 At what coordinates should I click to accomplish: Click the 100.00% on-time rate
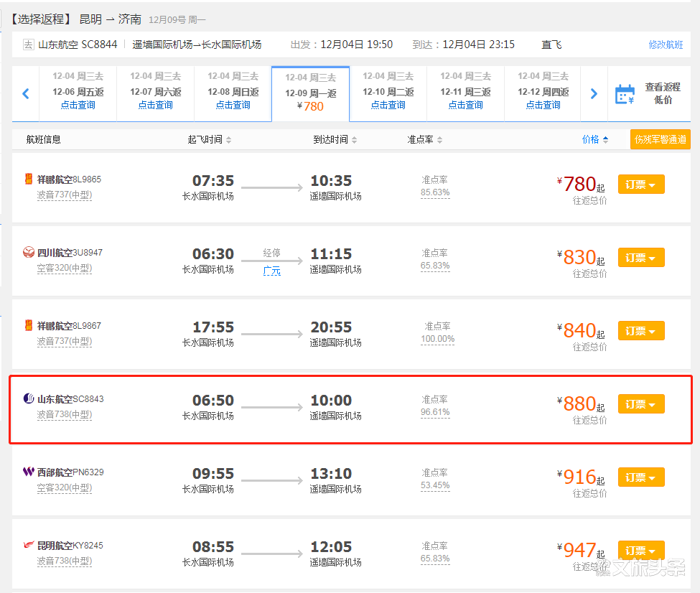[437, 339]
